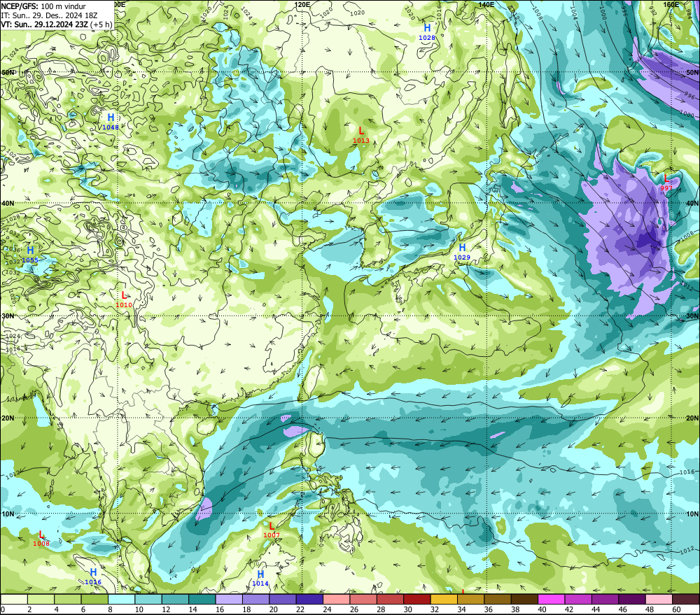
Task: Click the pale pink 48–60 legend swatch
Action: (659, 599)
